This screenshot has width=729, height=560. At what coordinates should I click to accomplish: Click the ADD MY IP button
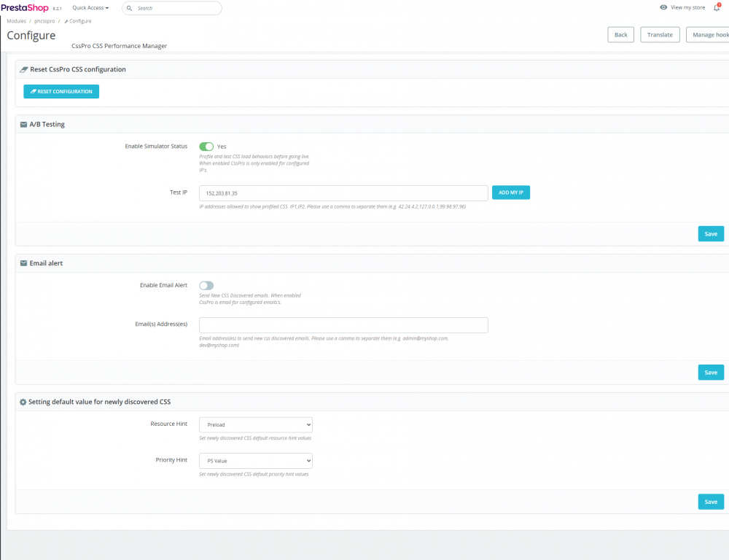(x=510, y=192)
